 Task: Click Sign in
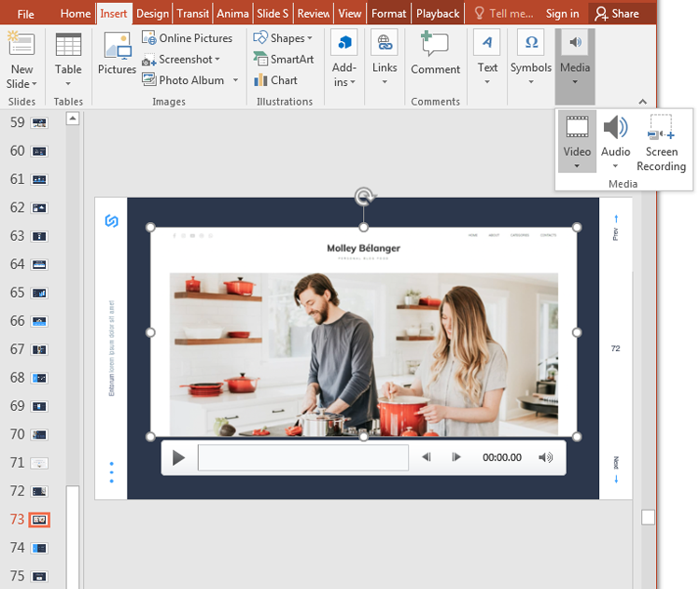(x=562, y=14)
